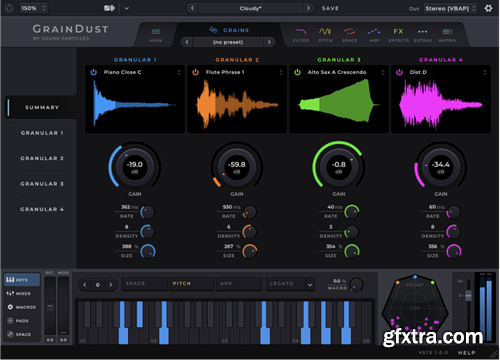
Task: Adjust Granular 2 Rate knob
Action: coord(250,212)
